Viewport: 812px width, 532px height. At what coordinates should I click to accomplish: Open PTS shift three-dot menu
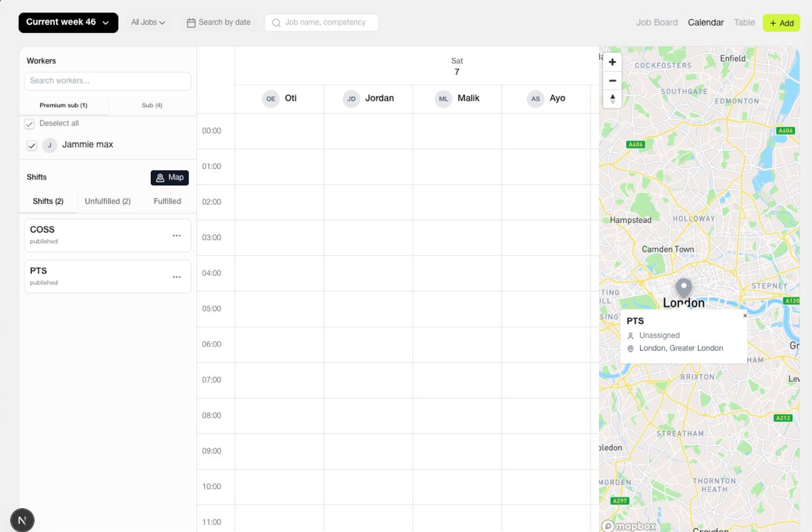176,277
